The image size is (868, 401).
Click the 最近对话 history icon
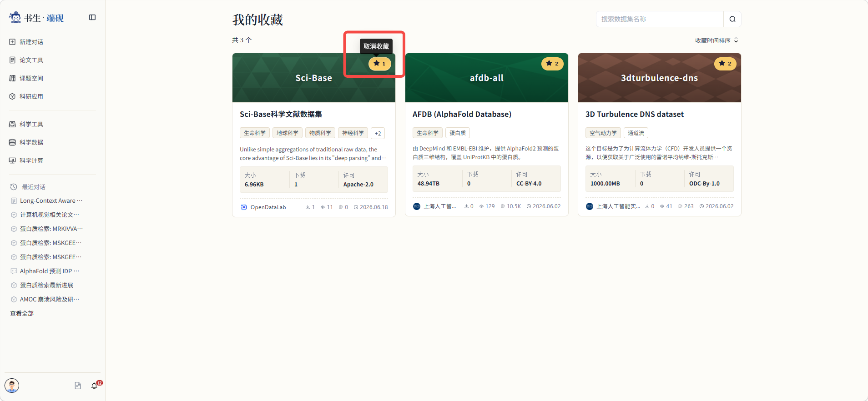pos(14,187)
